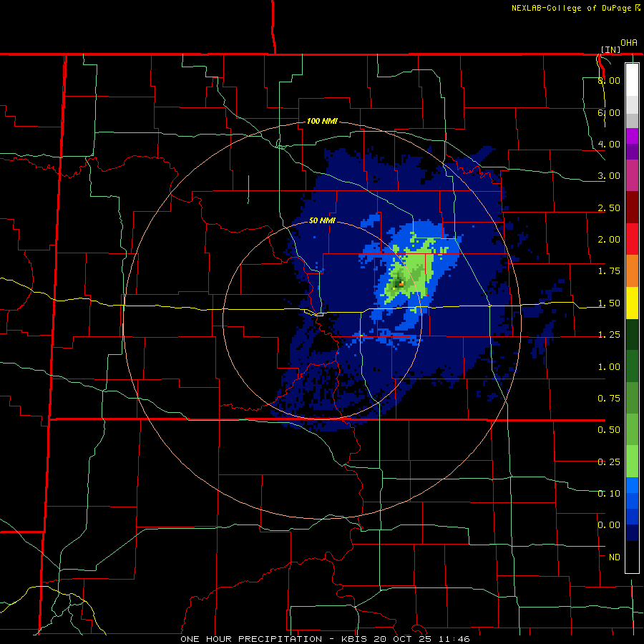Select the orange legend swatch
The height and width of the screenshot is (644, 644).
click(632, 271)
